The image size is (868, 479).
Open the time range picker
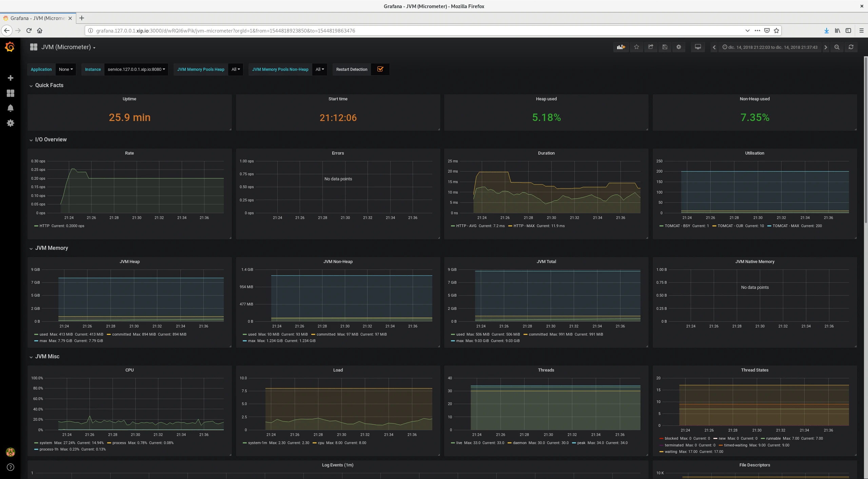pos(770,47)
